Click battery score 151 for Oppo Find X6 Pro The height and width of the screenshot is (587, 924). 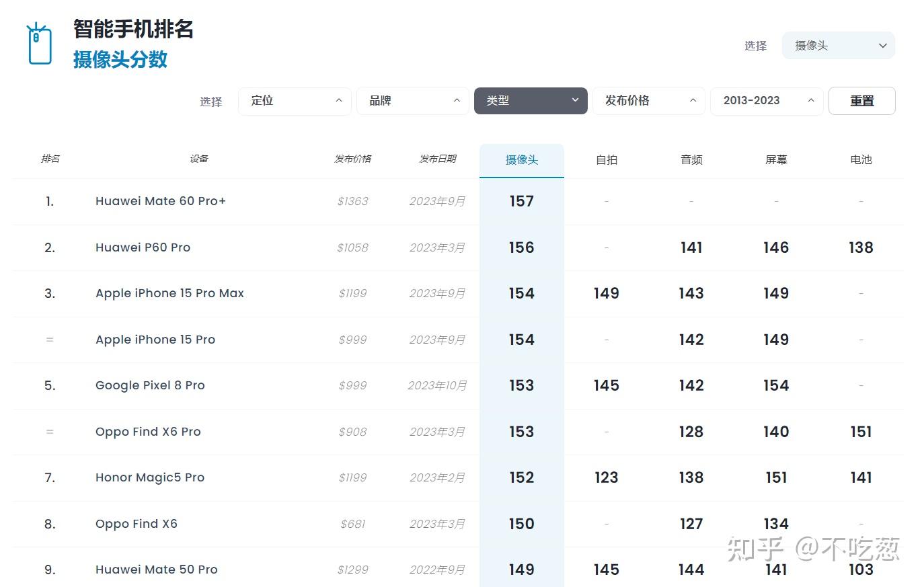(x=861, y=432)
